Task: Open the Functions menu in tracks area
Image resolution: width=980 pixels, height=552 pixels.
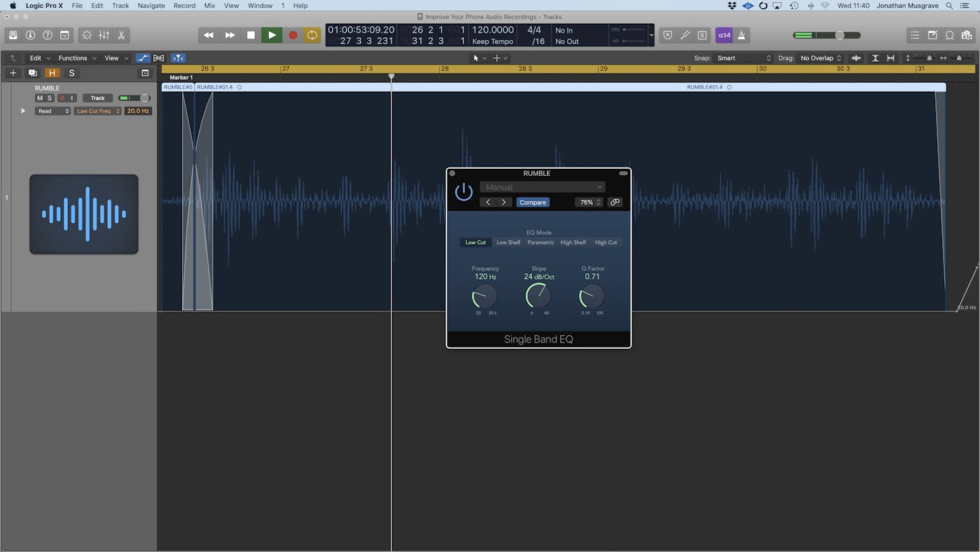Action: [x=76, y=58]
